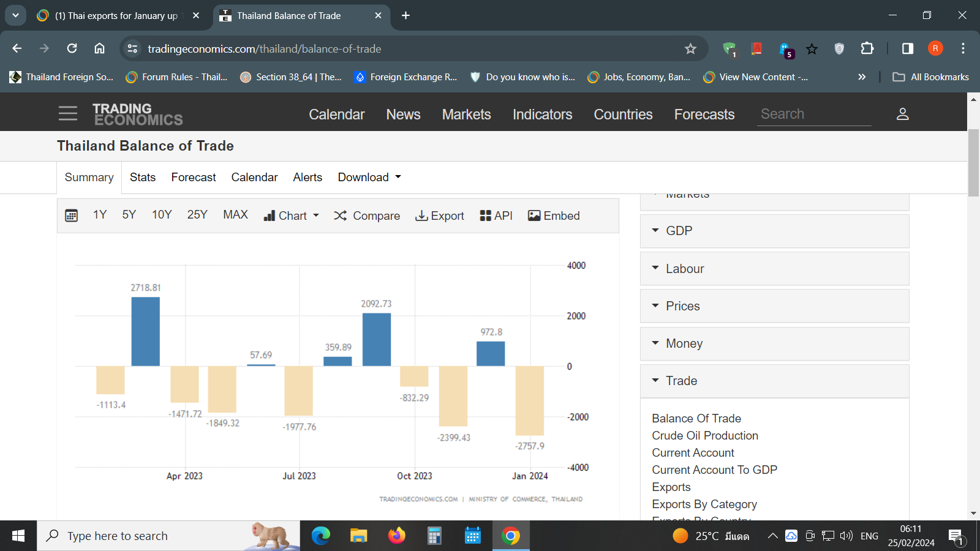The height and width of the screenshot is (551, 980).
Task: Open the Download dropdown
Action: click(369, 178)
